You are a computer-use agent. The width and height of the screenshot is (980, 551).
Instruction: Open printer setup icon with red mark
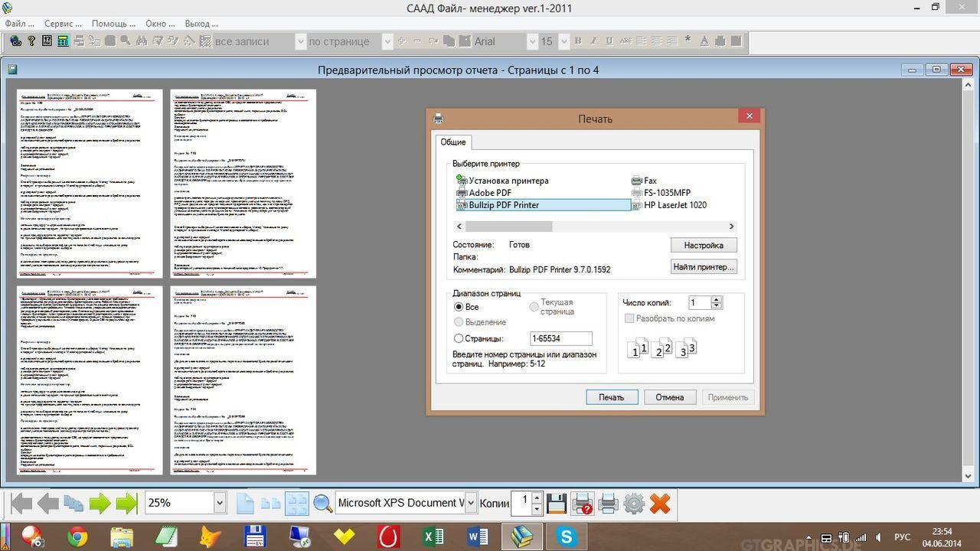tap(582, 503)
